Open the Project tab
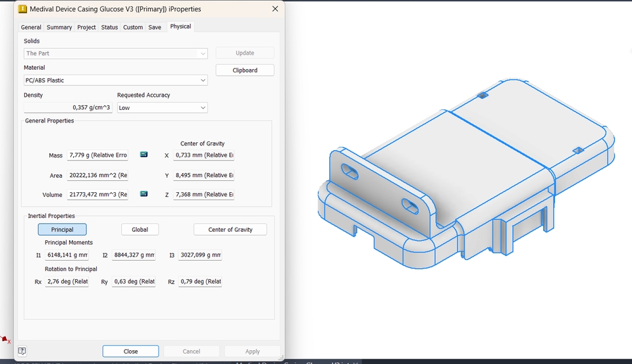Viewport: 632px width, 364px height. point(87,27)
